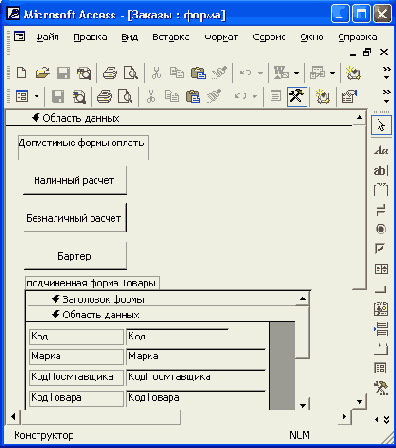Open the Вставка menu
Viewport: 396px width, 448px height.
point(171,37)
